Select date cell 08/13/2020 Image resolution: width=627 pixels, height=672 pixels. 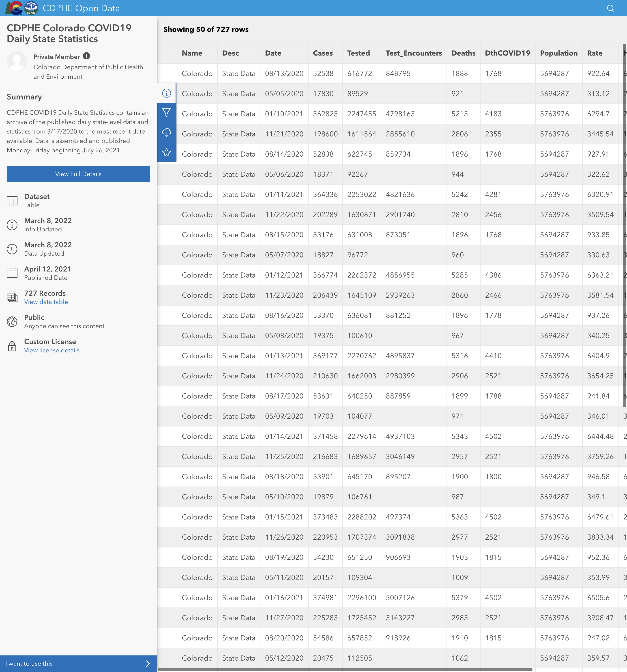coord(284,73)
